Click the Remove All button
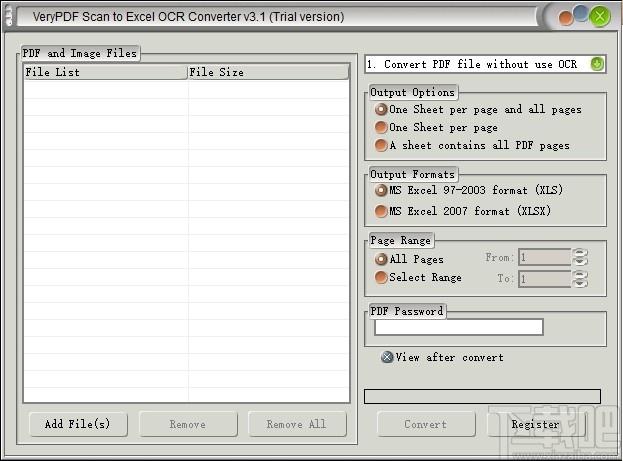The width and height of the screenshot is (623, 461). tap(297, 424)
